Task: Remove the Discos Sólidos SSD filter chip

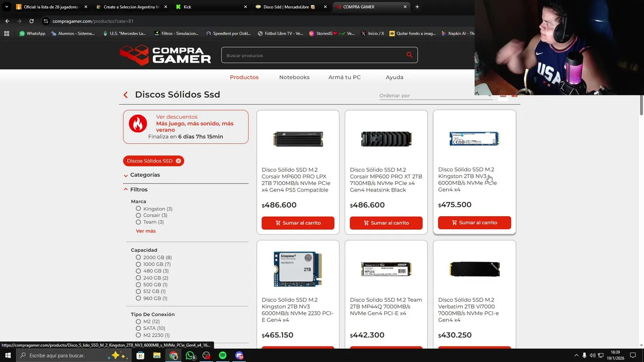Action: point(178,161)
